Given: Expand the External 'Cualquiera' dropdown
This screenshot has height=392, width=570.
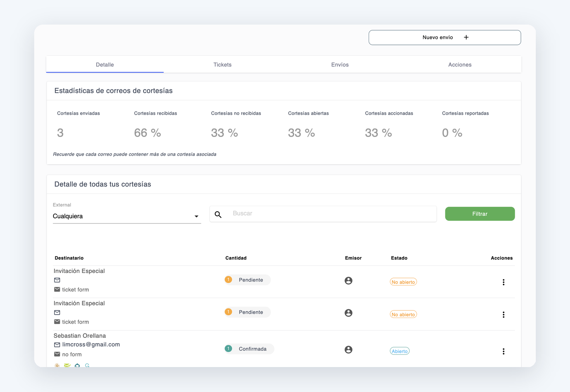Looking at the screenshot, I should tap(127, 216).
